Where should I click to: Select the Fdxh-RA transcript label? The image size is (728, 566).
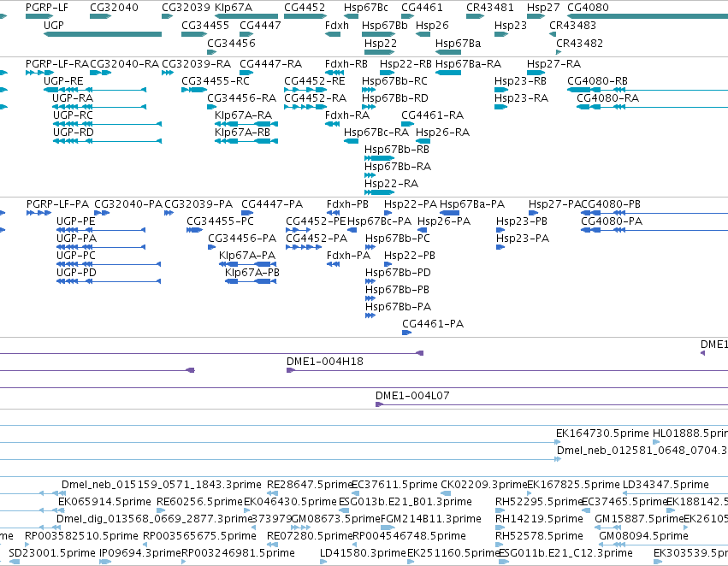click(347, 115)
